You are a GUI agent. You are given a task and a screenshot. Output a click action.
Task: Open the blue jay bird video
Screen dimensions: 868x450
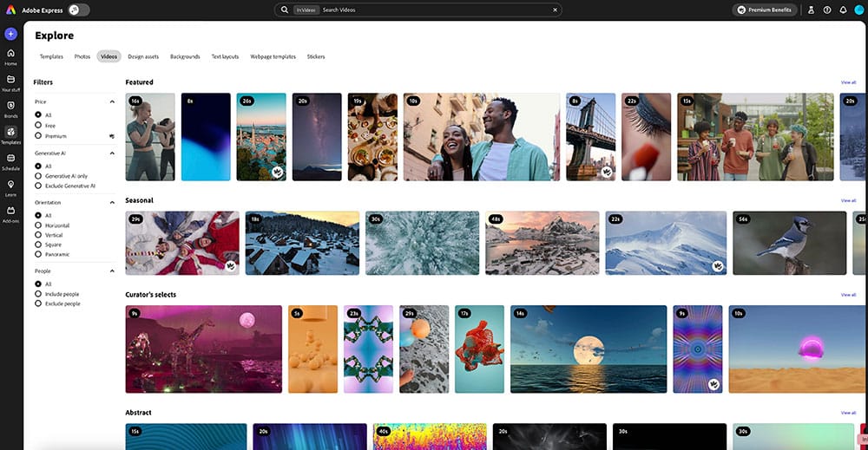point(789,243)
